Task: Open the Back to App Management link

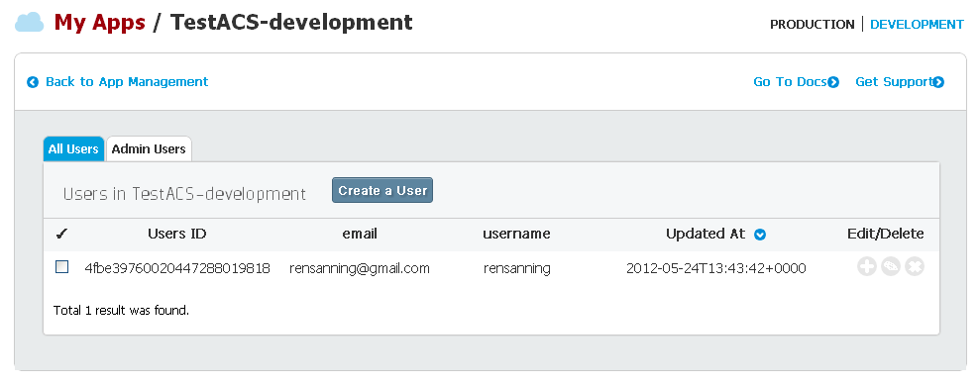Action: click(127, 82)
